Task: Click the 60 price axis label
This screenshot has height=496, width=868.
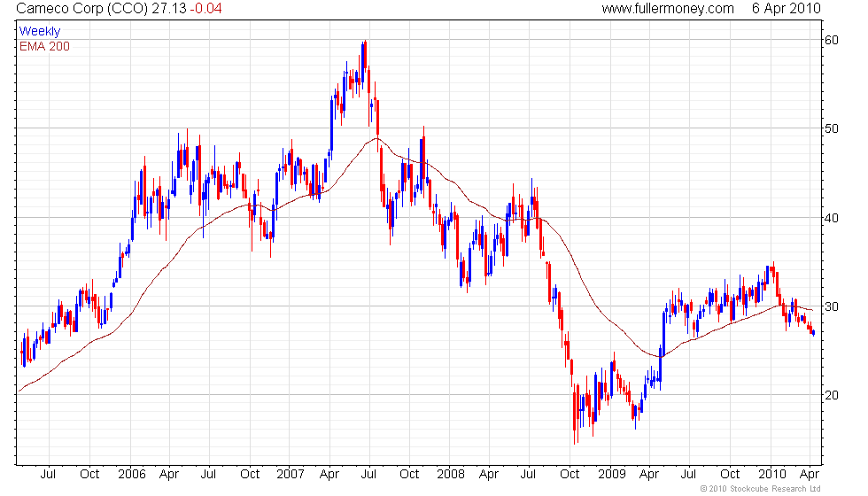Action: point(832,40)
